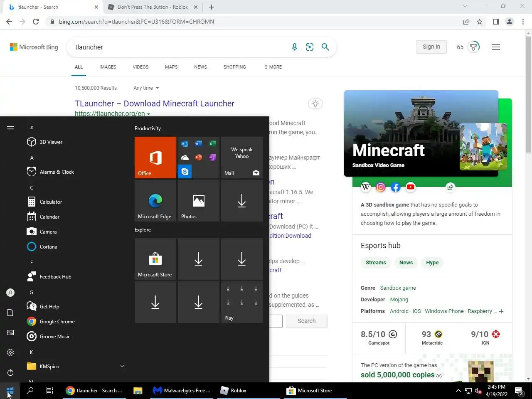Viewport: 532px width, 399px height.
Task: Expand more Platforms with plus icon
Action: (x=501, y=311)
